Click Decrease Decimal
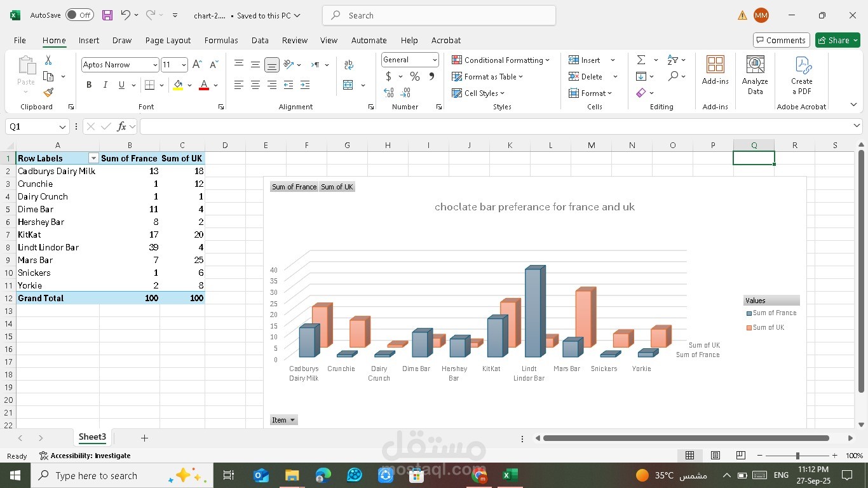This screenshot has width=868, height=488. [405, 93]
